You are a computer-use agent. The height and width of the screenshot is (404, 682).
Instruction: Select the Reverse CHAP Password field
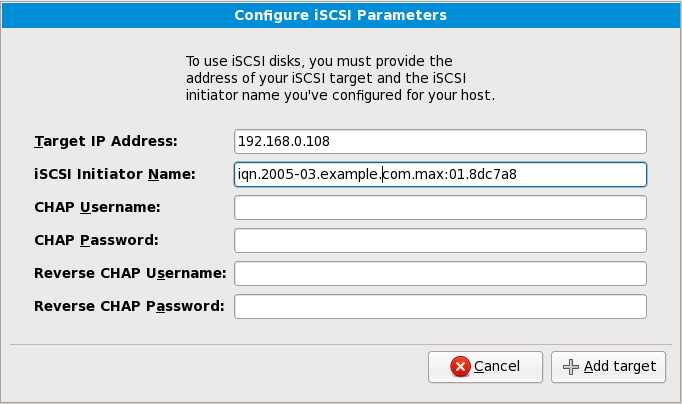click(x=440, y=306)
